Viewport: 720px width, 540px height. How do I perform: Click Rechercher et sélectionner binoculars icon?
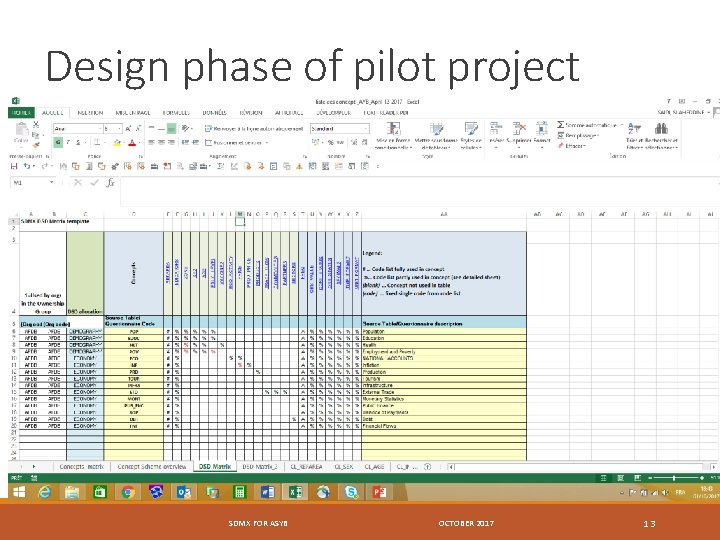pos(661,129)
